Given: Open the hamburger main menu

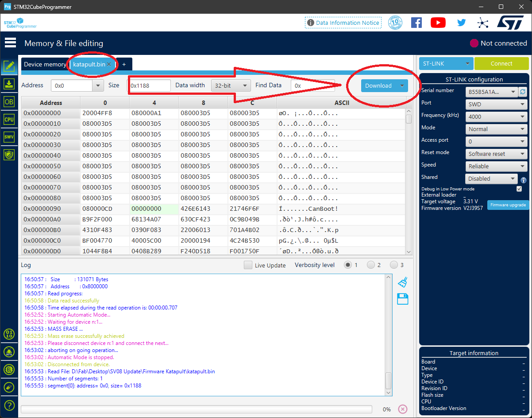Looking at the screenshot, I should click(10, 43).
